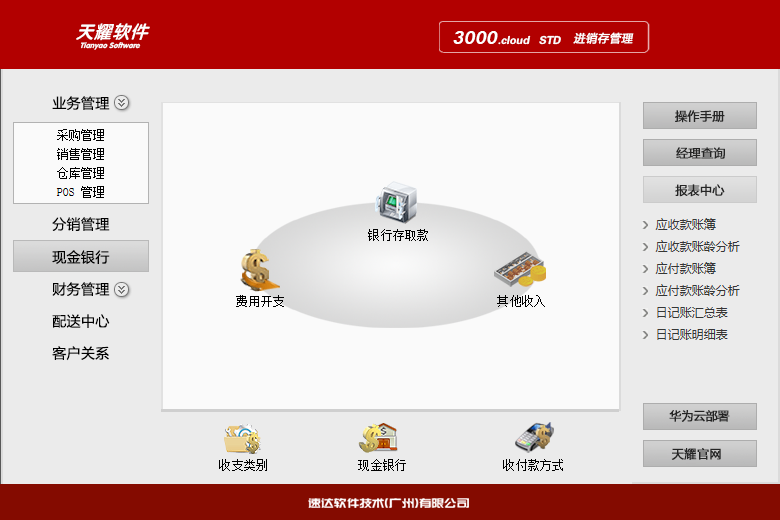Open the 报表中心 button
The height and width of the screenshot is (520, 780).
click(699, 190)
